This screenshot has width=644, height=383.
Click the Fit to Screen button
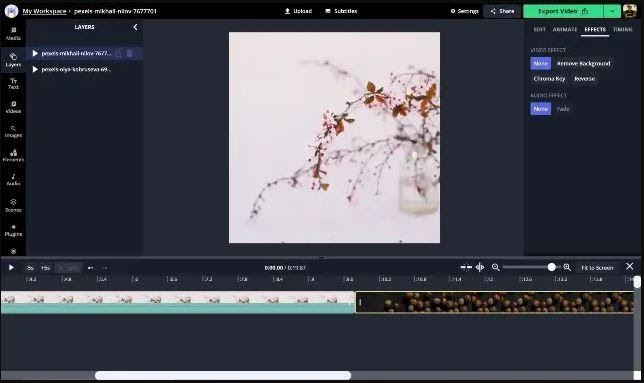click(x=597, y=268)
